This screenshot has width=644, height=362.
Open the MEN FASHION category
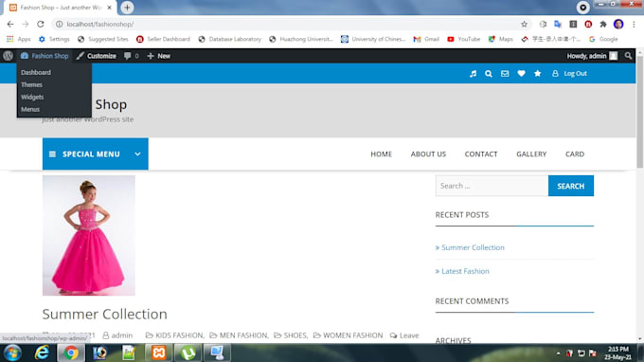[243, 335]
